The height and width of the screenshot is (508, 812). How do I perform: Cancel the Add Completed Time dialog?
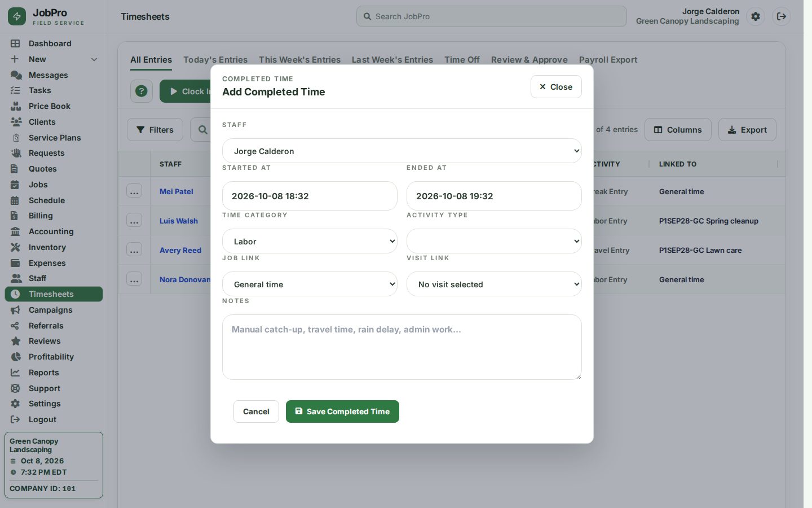[x=256, y=411]
